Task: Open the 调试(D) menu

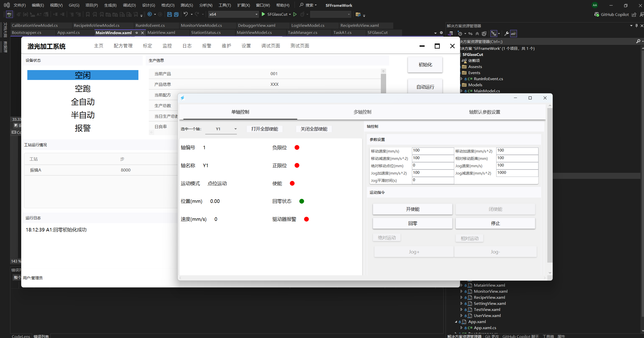Action: 129,5
